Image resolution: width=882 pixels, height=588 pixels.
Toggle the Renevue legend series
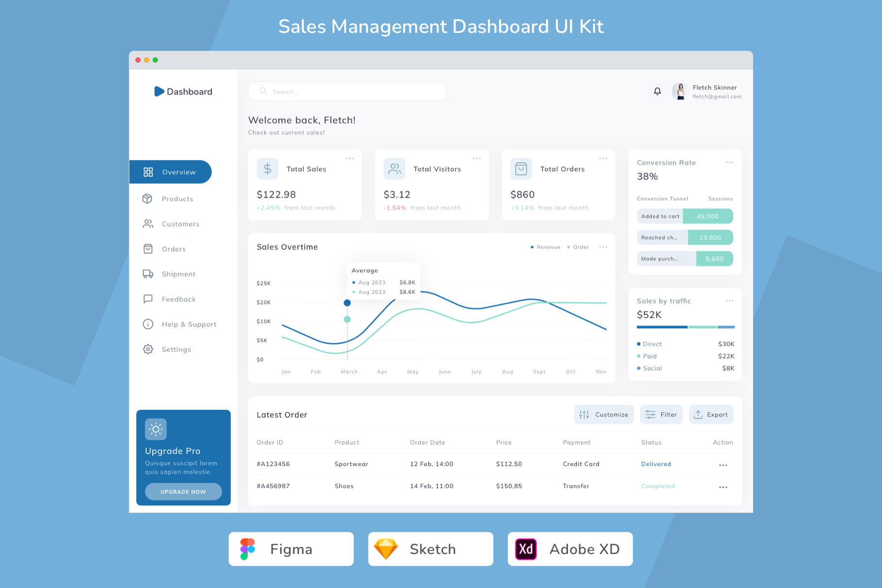[545, 247]
